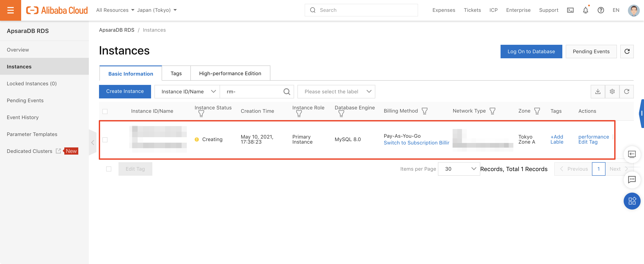
Task: Open ICP in the top bar
Action: point(493,10)
